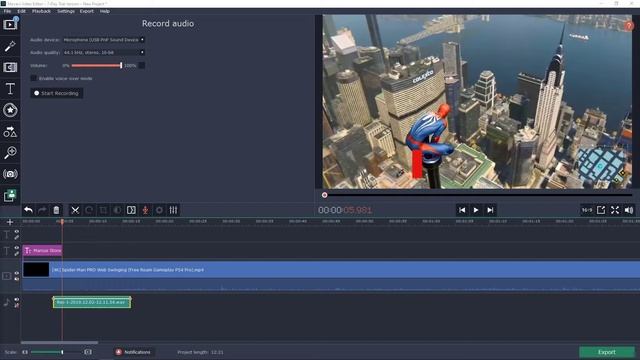640x360 pixels.
Task: Click the green Export button
Action: click(607, 352)
